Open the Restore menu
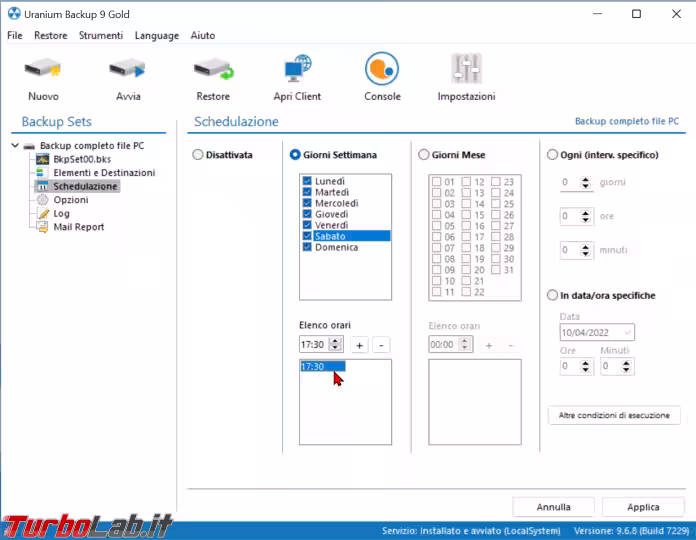This screenshot has width=696, height=540. 51,35
